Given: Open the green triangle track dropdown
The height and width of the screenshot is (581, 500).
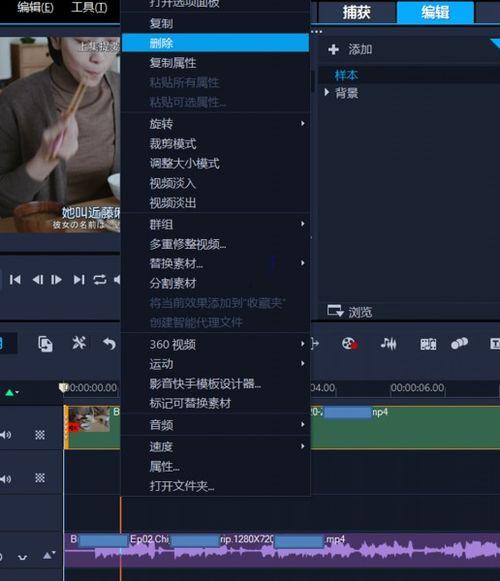Looking at the screenshot, I should (11, 392).
